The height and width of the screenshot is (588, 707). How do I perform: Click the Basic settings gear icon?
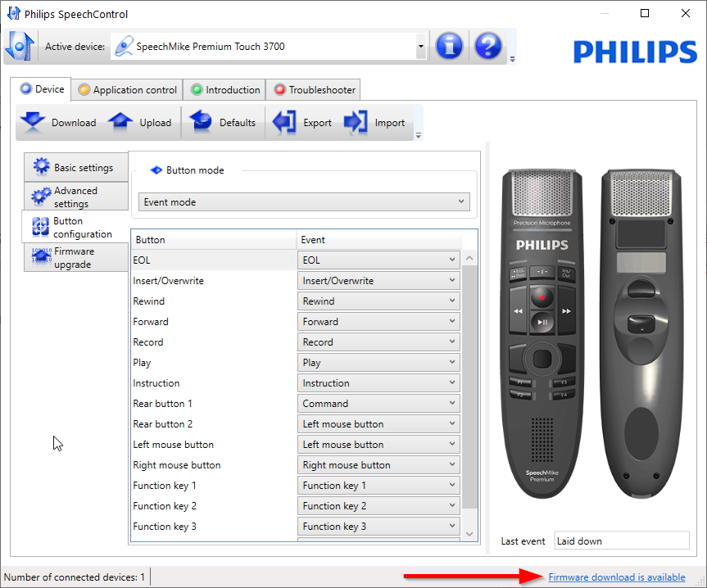41,167
